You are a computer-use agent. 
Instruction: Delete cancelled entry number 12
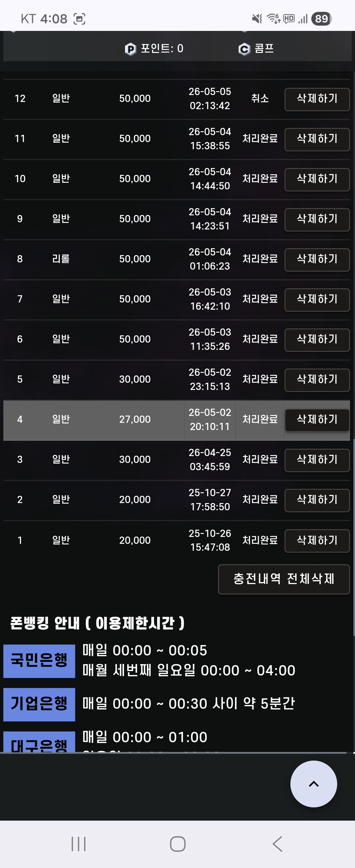317,99
